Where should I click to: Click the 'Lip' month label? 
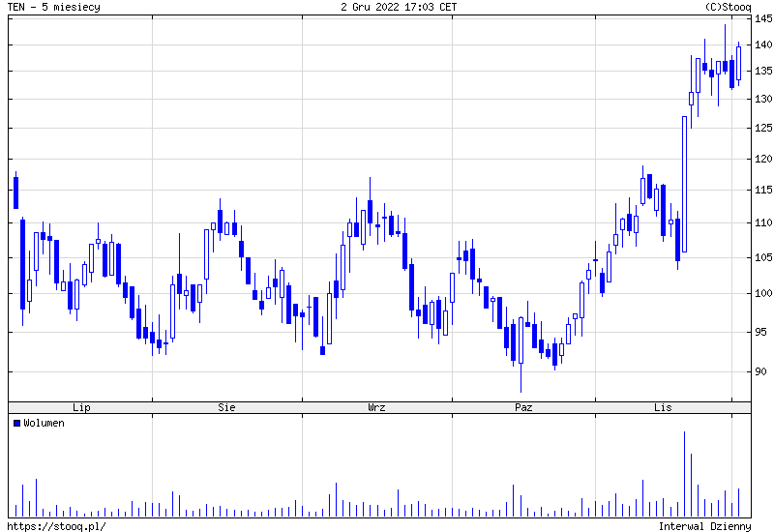pyautogui.click(x=81, y=407)
